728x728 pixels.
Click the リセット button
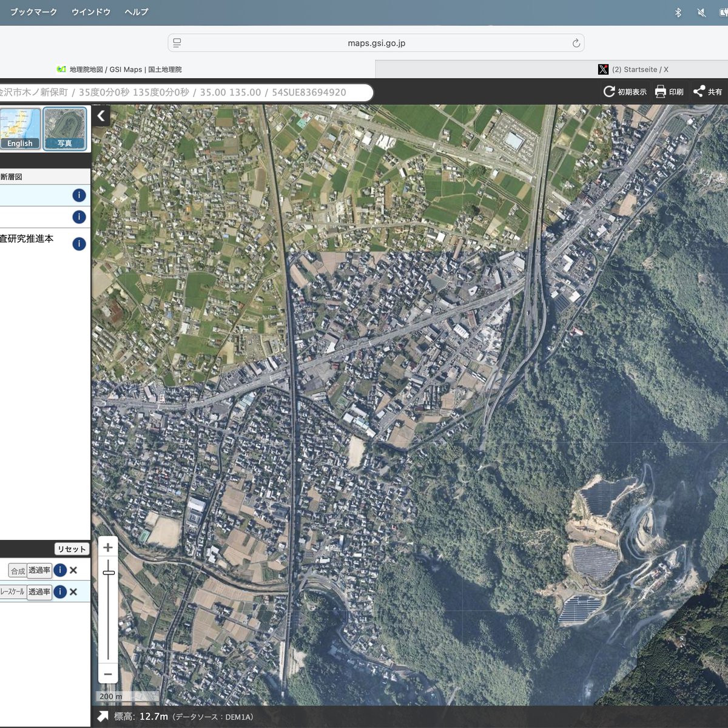(72, 549)
